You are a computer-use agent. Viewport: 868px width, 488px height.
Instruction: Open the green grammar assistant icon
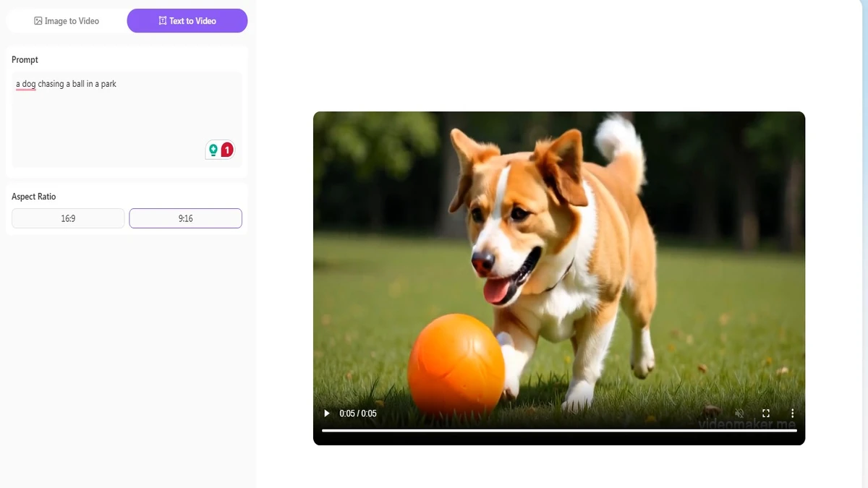pos(213,150)
